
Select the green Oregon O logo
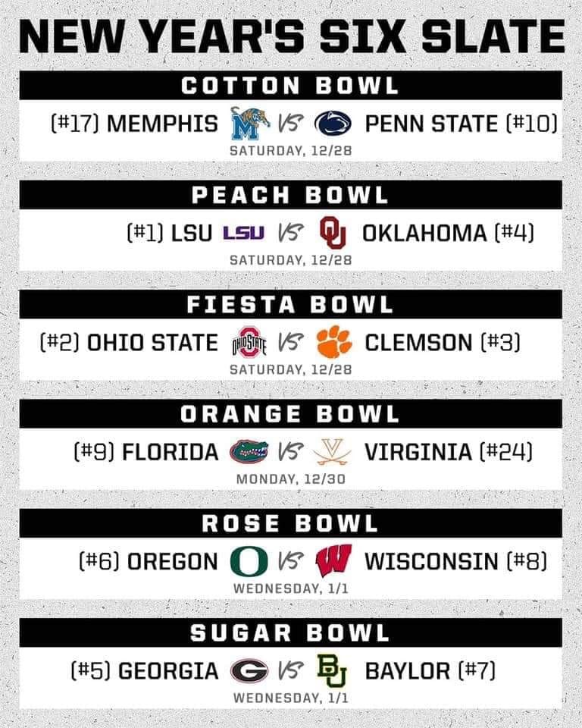(x=249, y=561)
